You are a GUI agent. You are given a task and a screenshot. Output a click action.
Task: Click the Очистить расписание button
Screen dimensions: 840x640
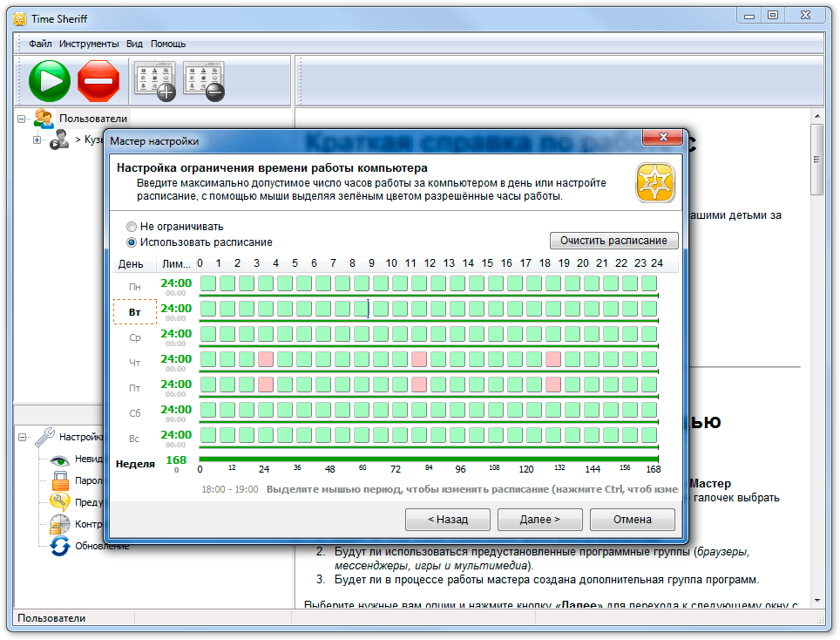point(614,241)
